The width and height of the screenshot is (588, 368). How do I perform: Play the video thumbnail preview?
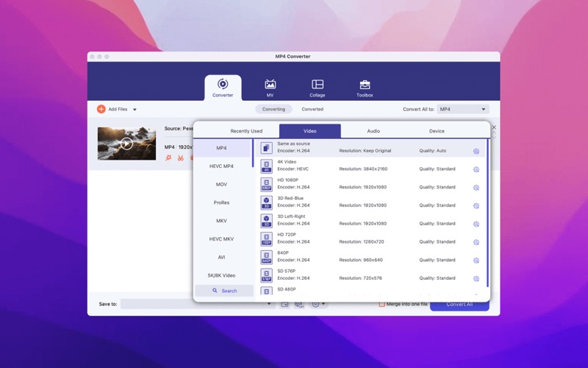(x=126, y=144)
